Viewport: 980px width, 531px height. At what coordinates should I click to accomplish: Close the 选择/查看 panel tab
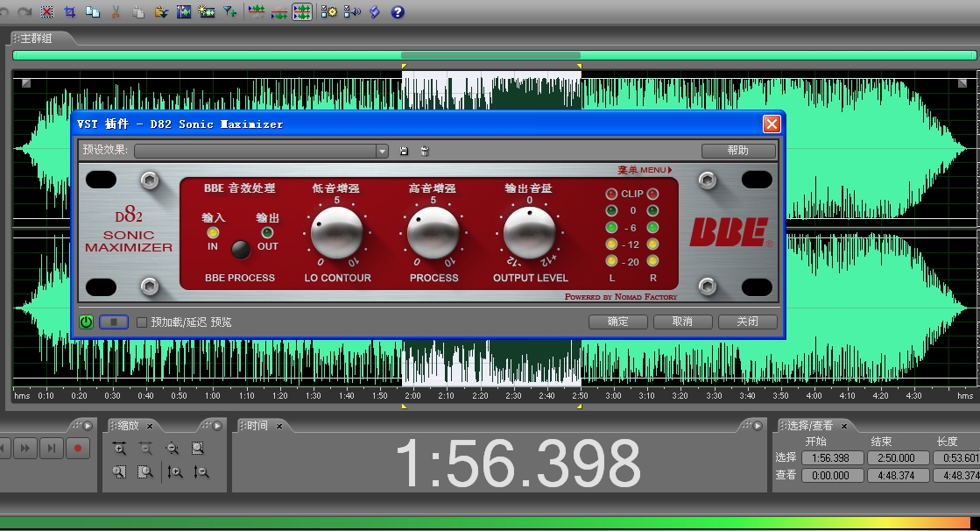[843, 426]
